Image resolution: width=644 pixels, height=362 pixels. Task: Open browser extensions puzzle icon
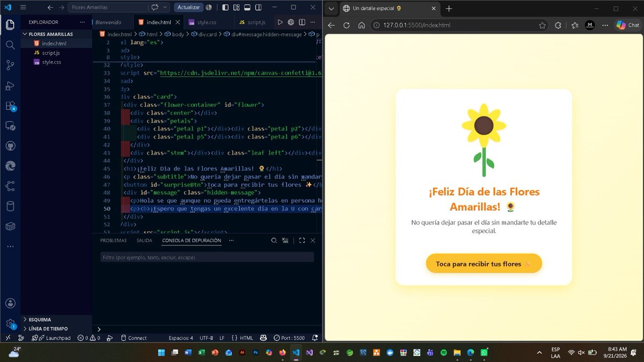tap(558, 25)
